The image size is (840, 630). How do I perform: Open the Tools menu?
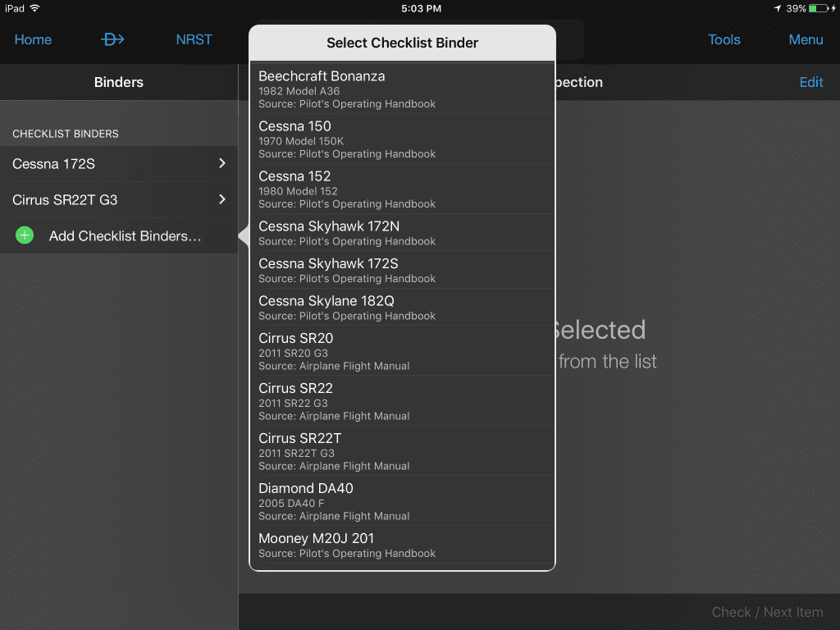point(724,39)
